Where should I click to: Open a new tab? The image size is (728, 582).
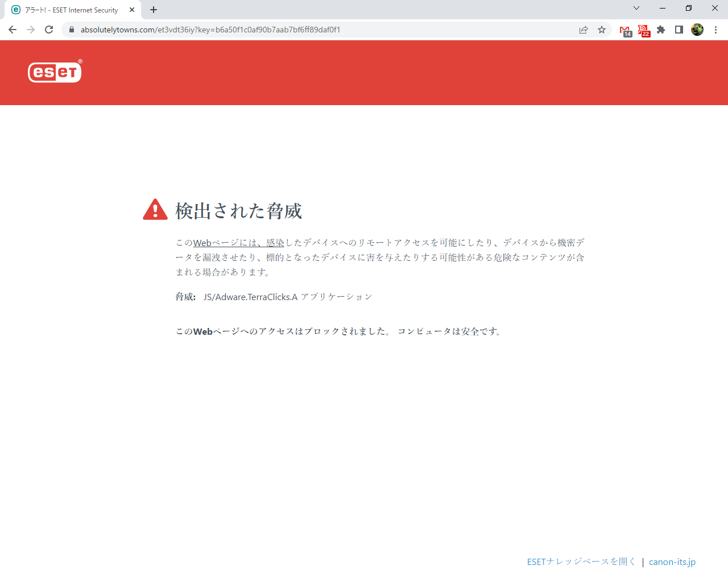[x=154, y=10]
